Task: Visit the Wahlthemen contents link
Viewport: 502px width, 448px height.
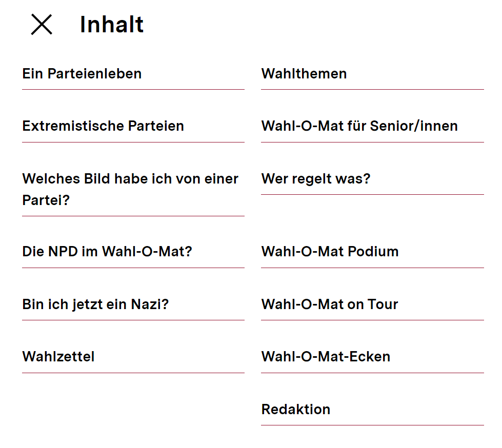Action: (x=304, y=74)
